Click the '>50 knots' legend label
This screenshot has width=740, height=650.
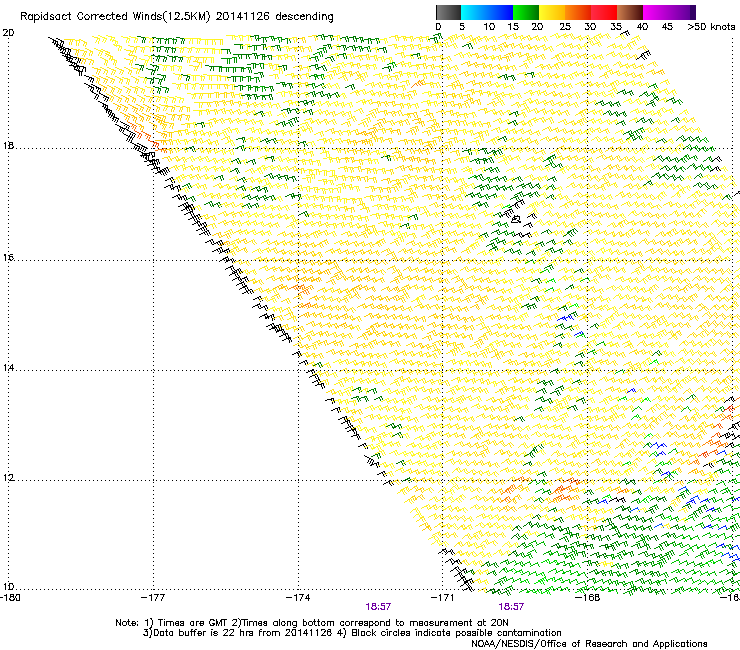click(711, 27)
